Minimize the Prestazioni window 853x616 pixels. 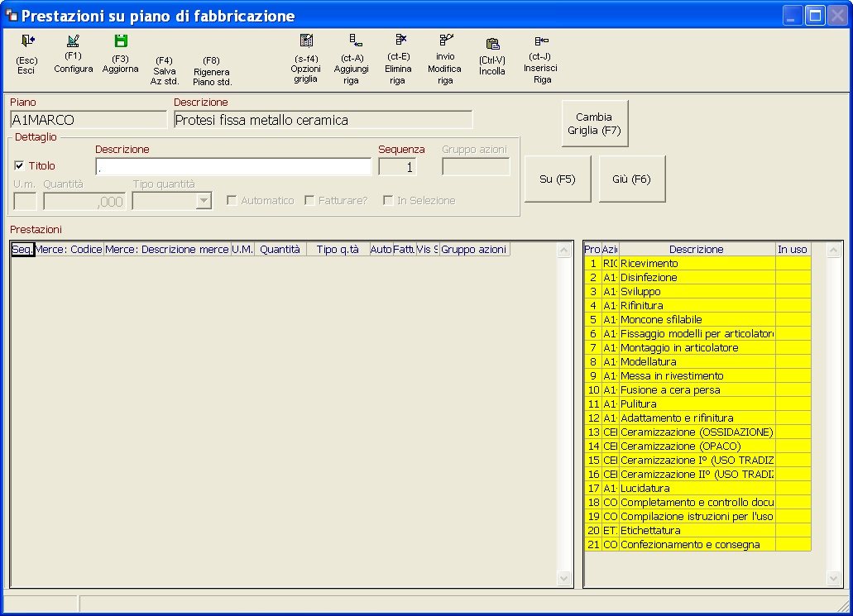(793, 15)
